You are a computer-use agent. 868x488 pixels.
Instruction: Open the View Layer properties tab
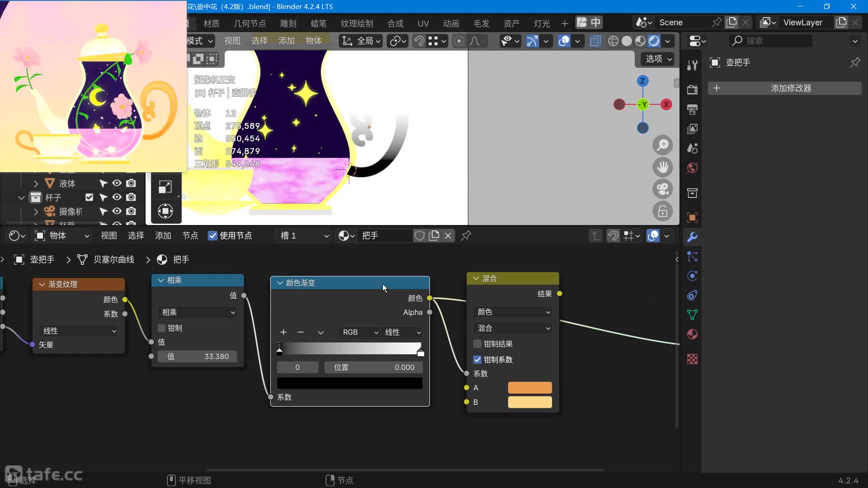[x=692, y=129]
